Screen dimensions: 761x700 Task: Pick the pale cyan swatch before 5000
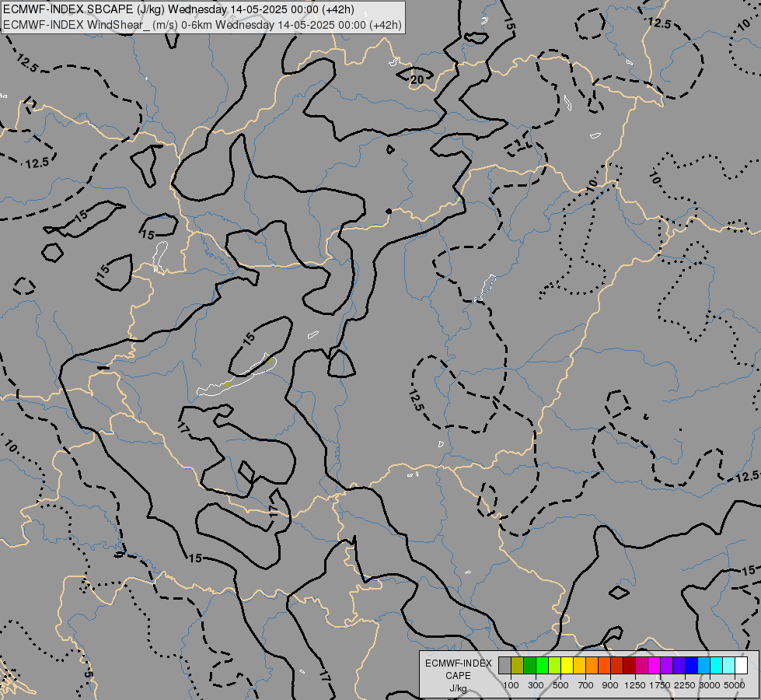coord(728,666)
